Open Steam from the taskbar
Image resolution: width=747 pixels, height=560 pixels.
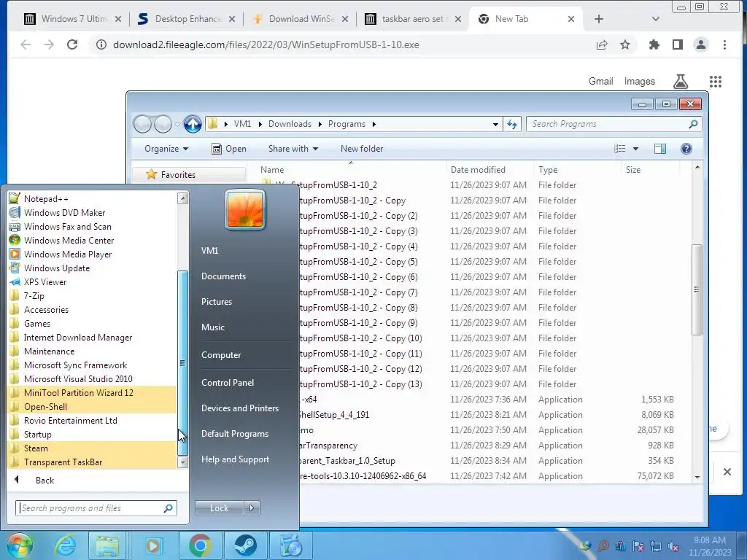(x=245, y=545)
